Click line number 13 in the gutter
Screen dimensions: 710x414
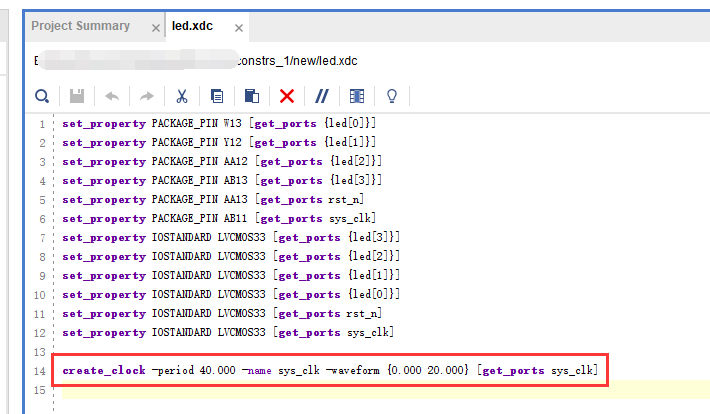click(40, 352)
